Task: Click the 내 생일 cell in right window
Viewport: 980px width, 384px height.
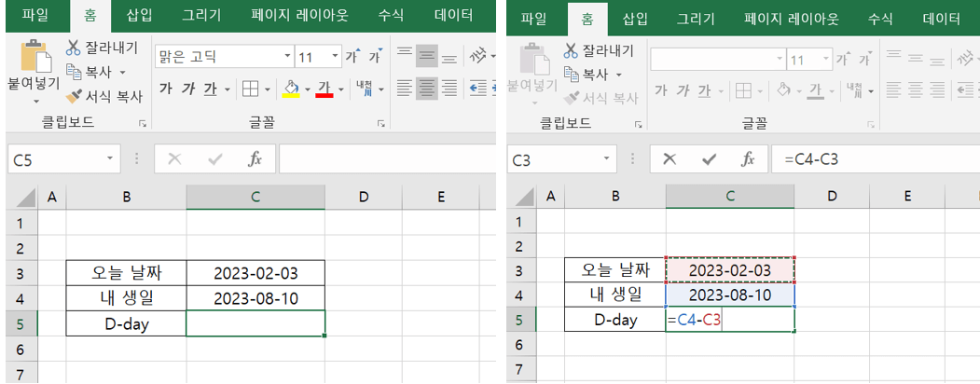Action: [x=615, y=295]
